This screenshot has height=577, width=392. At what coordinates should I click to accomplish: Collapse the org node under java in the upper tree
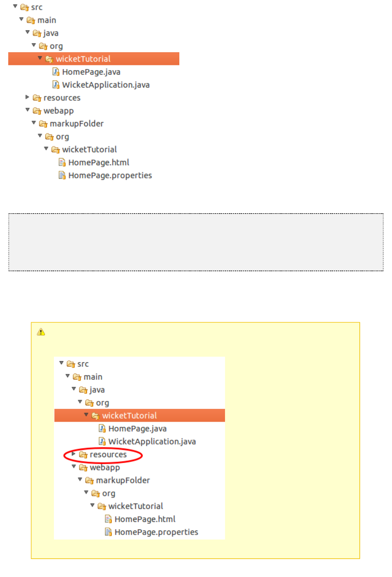[34, 45]
